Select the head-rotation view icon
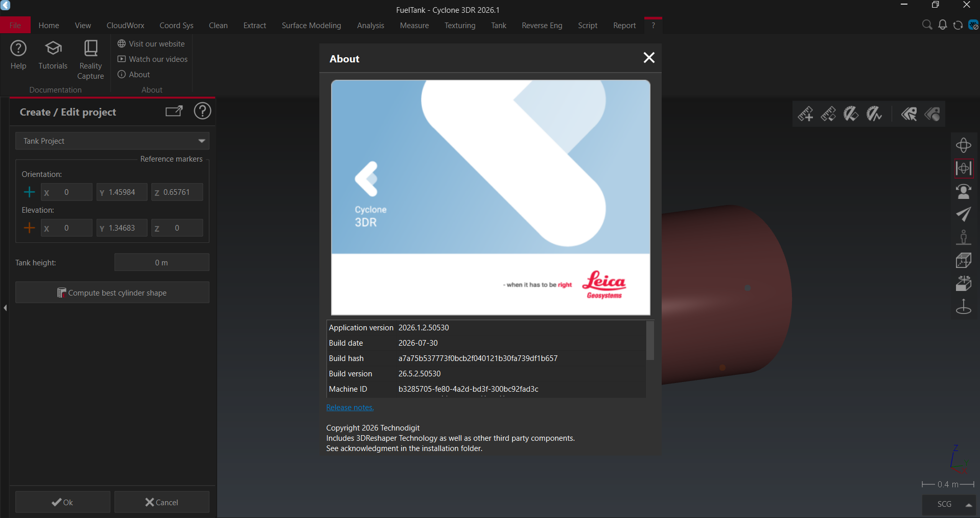The image size is (980, 518). (x=964, y=191)
